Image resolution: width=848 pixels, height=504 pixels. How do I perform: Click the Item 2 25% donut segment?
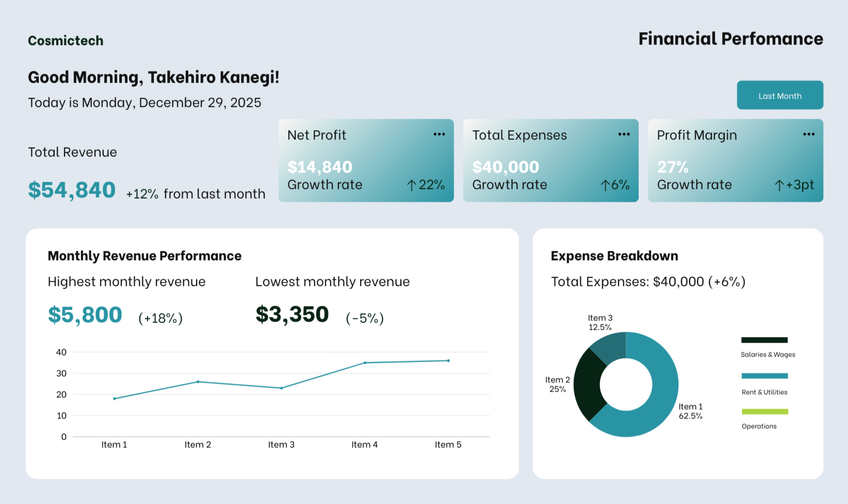(587, 384)
